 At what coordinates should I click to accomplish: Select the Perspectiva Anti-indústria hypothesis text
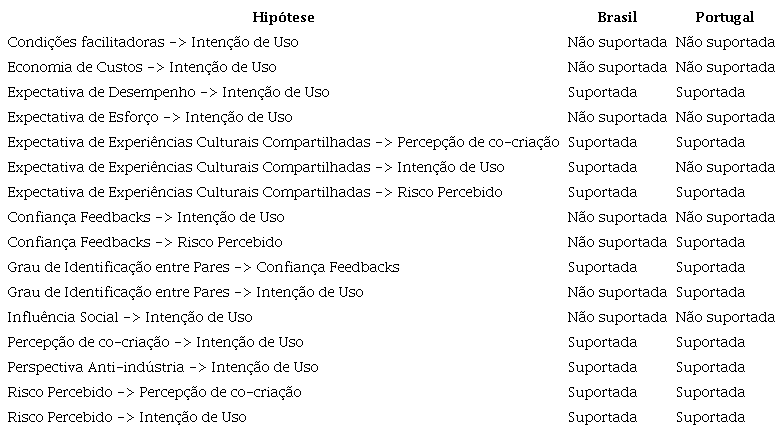pyautogui.click(x=163, y=367)
